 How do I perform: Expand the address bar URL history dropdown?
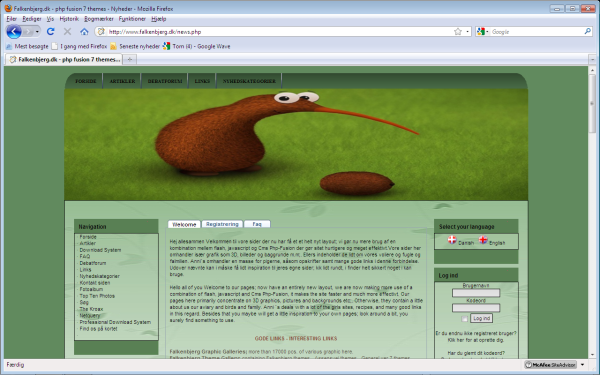click(x=468, y=32)
